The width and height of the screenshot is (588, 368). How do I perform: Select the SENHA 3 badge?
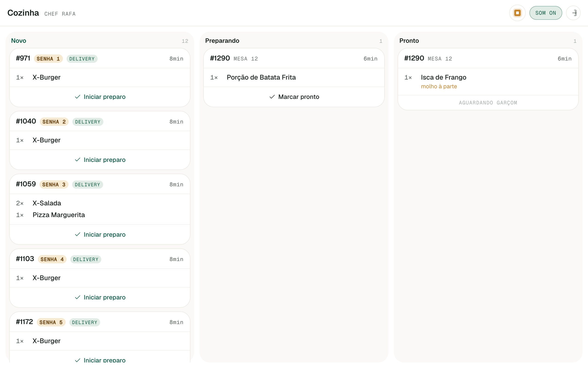54,184
